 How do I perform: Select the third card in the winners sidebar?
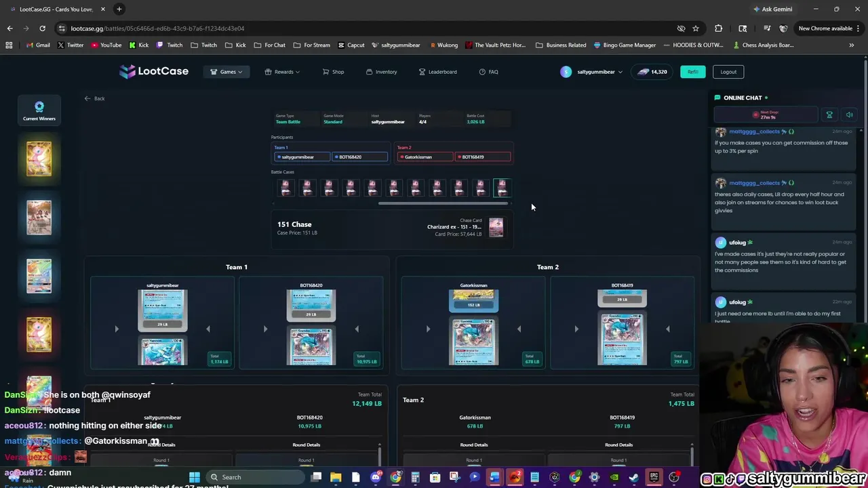[x=39, y=276]
